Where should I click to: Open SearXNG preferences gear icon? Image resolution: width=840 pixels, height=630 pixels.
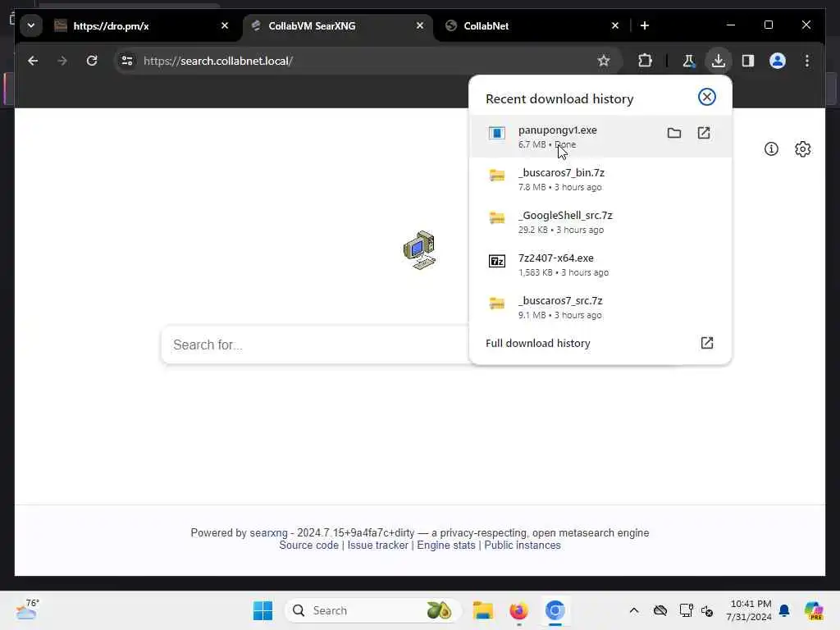(802, 149)
